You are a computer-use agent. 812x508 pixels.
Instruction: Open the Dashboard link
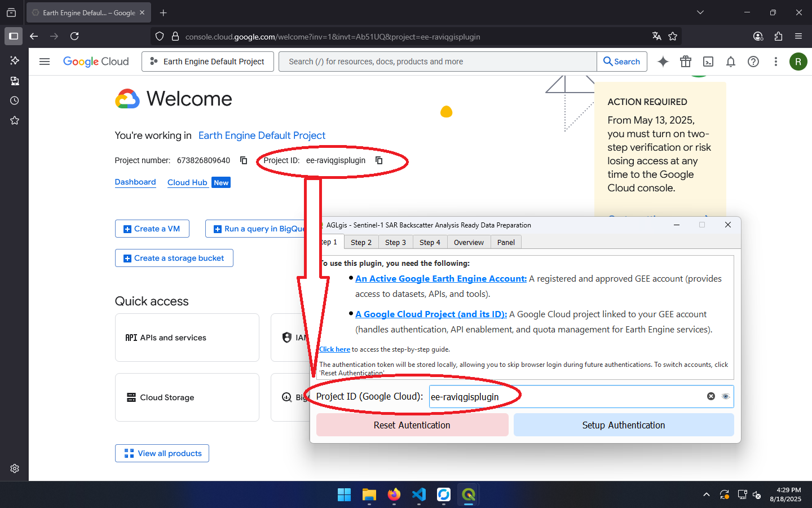click(x=135, y=182)
